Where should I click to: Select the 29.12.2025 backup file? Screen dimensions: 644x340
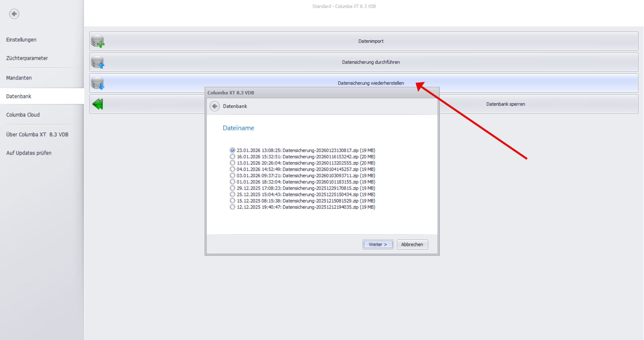pos(232,188)
